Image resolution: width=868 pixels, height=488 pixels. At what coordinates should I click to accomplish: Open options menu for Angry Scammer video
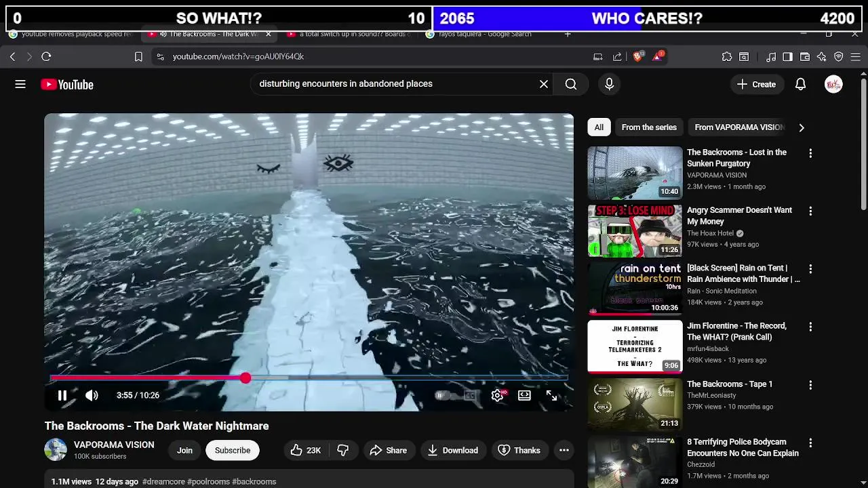810,211
